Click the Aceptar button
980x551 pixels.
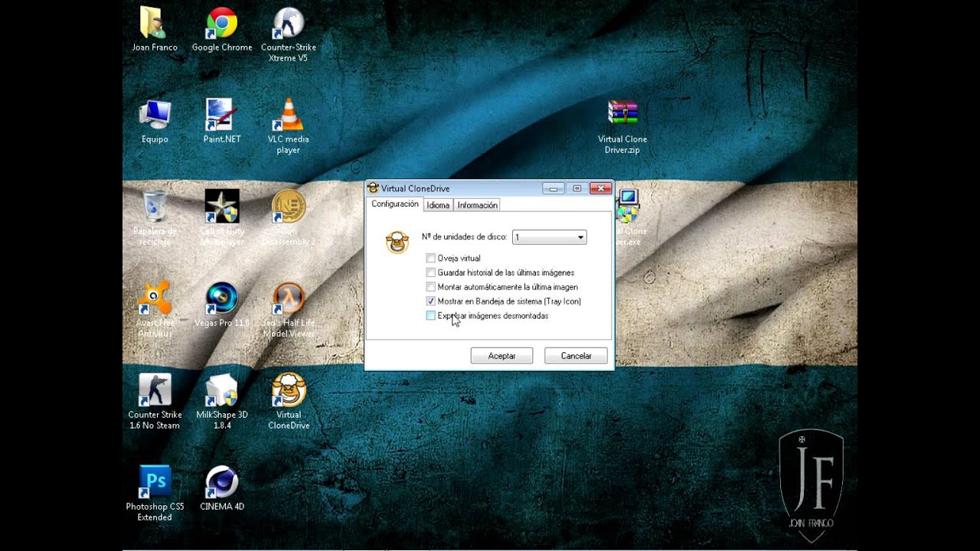[x=501, y=356]
